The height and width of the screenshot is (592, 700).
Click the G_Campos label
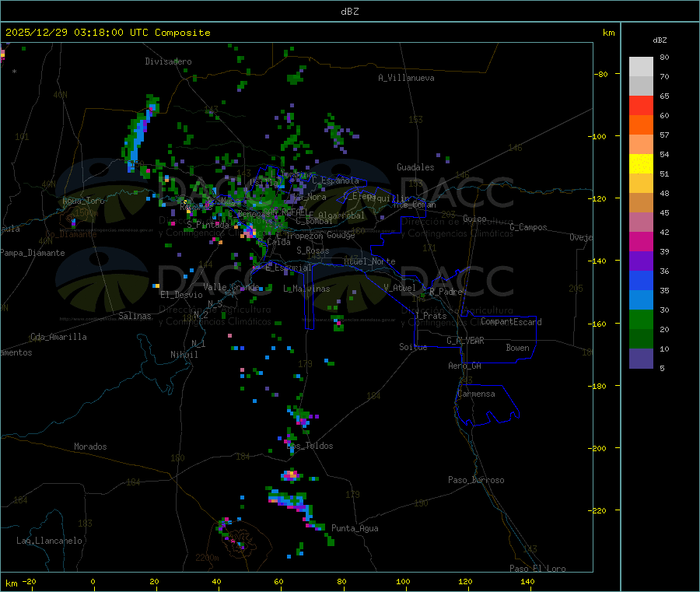(x=528, y=227)
